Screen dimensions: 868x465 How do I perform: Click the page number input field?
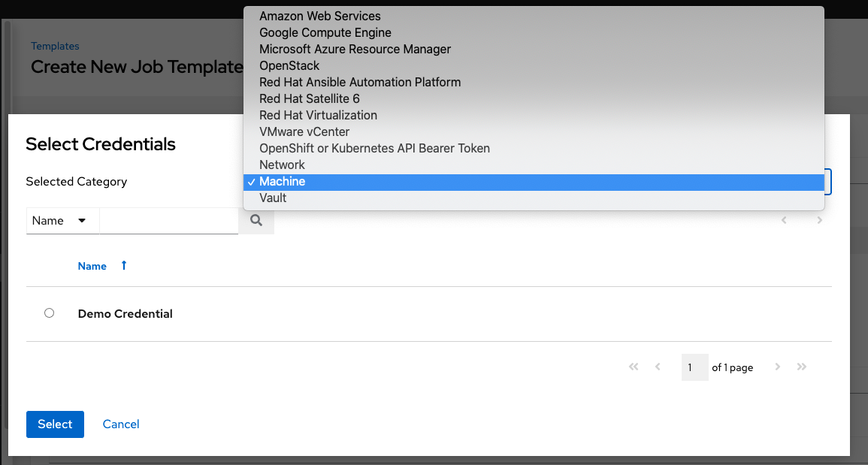(x=694, y=367)
